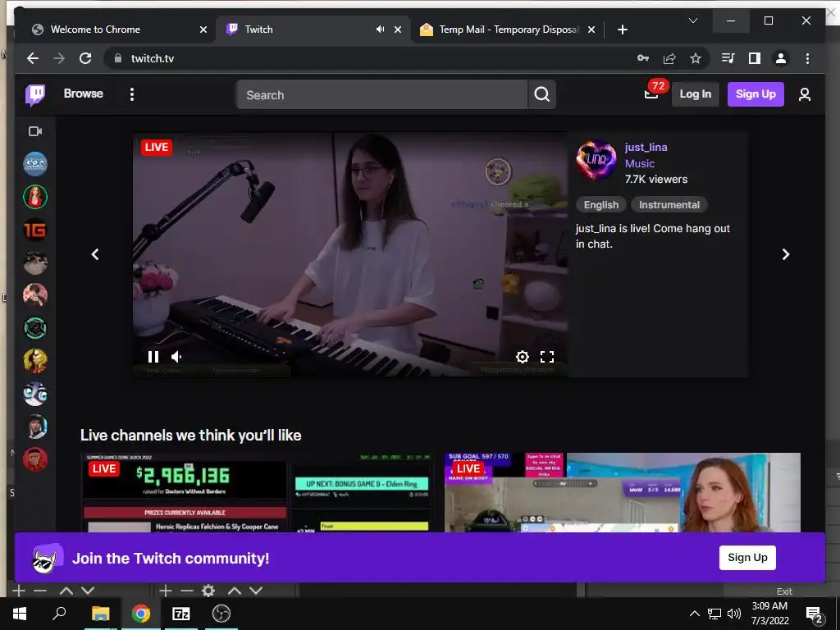
Task: Open the cat avatar channel in sidebar
Action: tap(35, 262)
